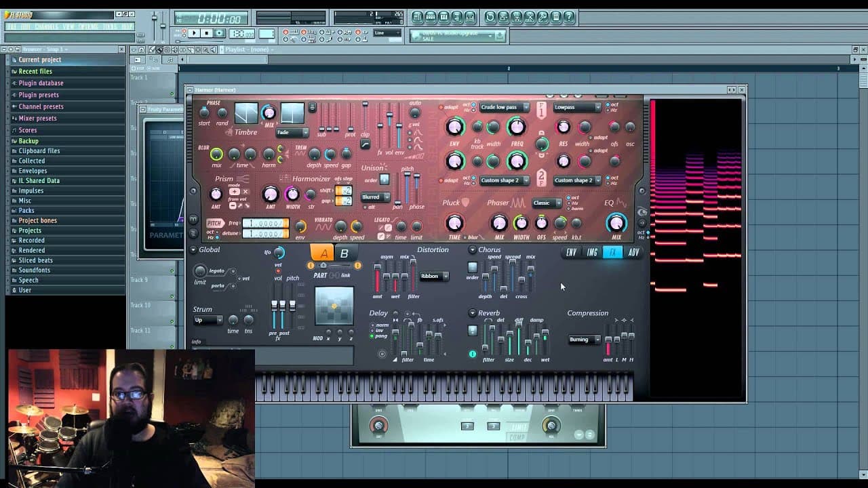Click the MOD XY pad

[x=334, y=306]
